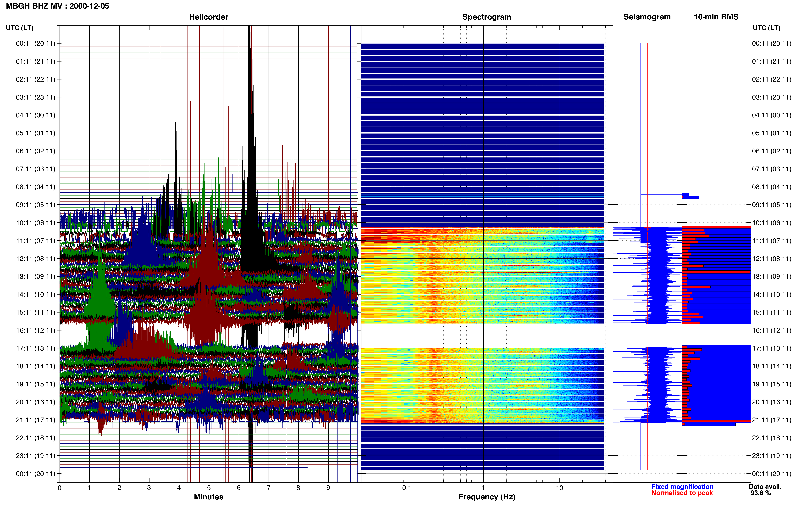Select the 'Helicorder' panel heading
This screenshot has height=508, width=812.
pos(209,17)
